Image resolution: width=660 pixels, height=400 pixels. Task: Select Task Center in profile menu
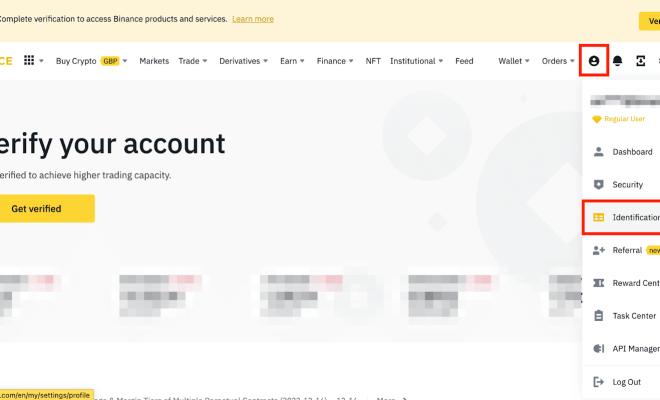tap(634, 316)
